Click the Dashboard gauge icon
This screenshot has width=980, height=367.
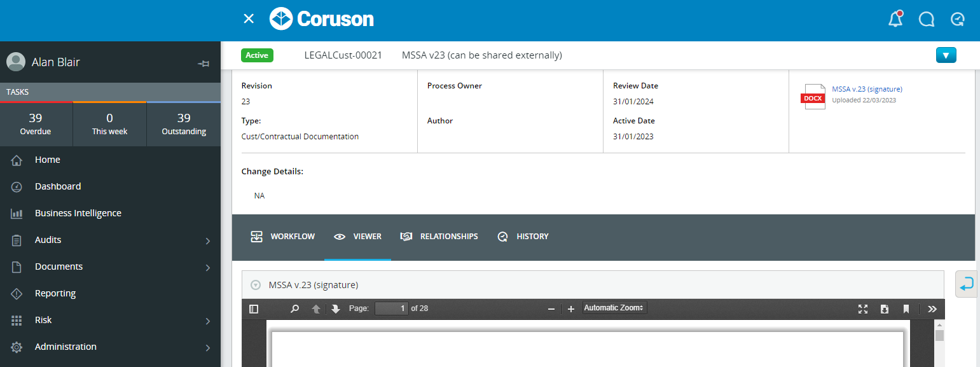[x=17, y=186]
